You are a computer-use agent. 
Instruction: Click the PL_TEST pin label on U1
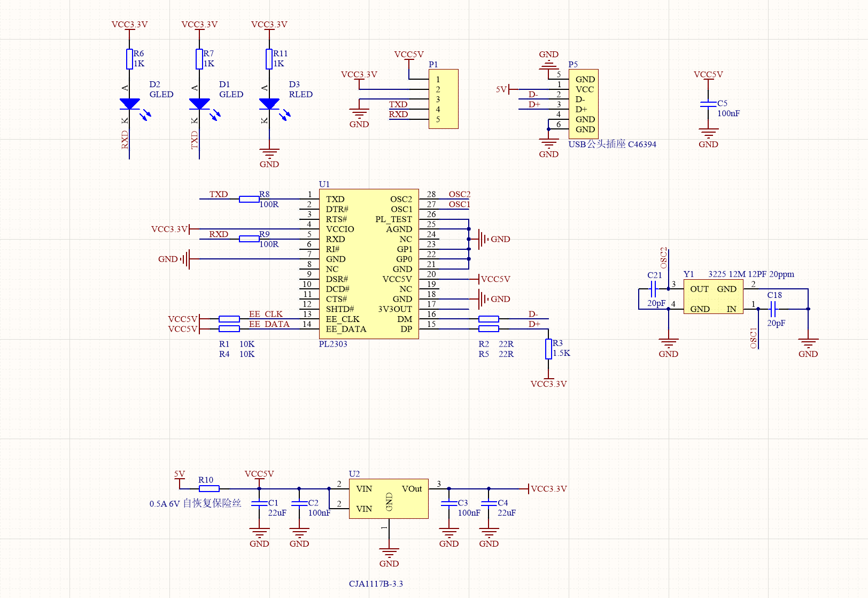tap(393, 219)
